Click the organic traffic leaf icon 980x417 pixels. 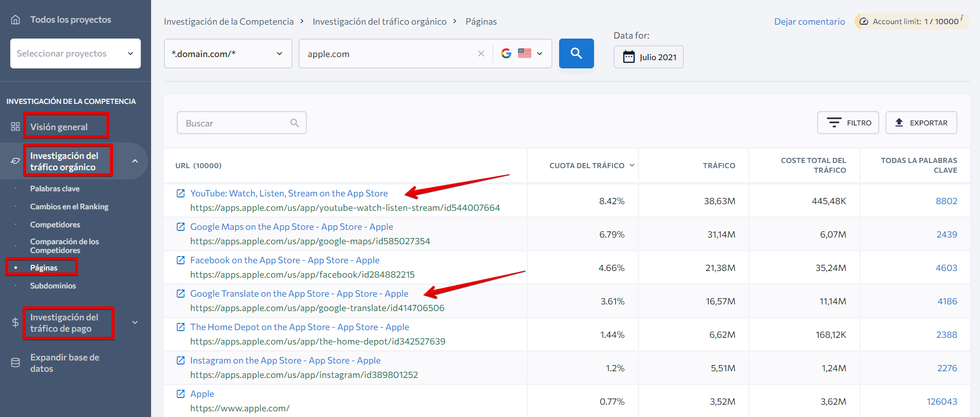(x=15, y=161)
